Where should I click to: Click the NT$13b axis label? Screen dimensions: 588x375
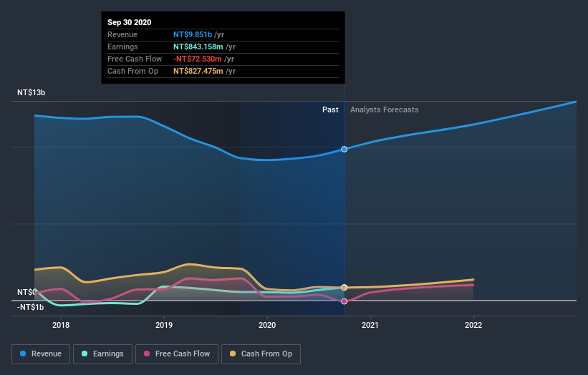click(31, 92)
